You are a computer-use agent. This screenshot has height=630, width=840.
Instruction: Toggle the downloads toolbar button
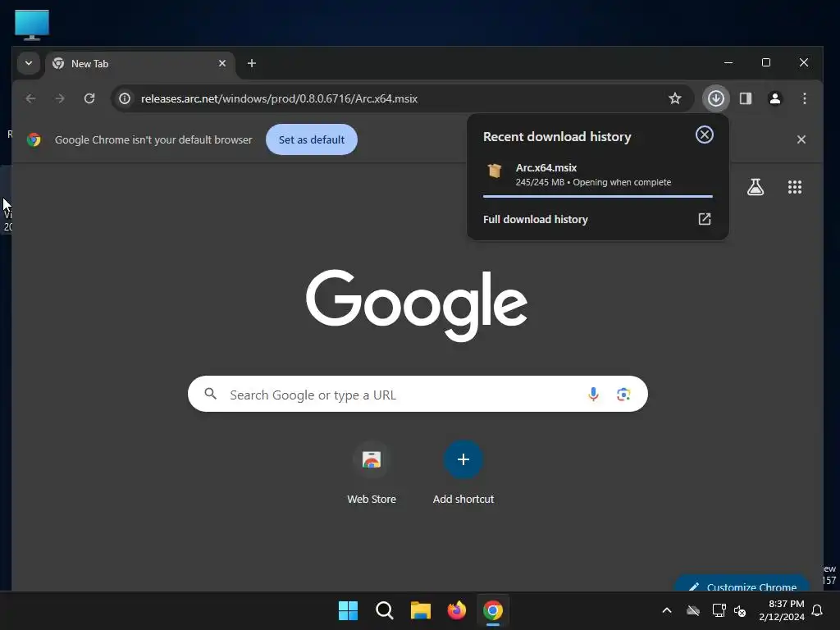click(x=715, y=98)
